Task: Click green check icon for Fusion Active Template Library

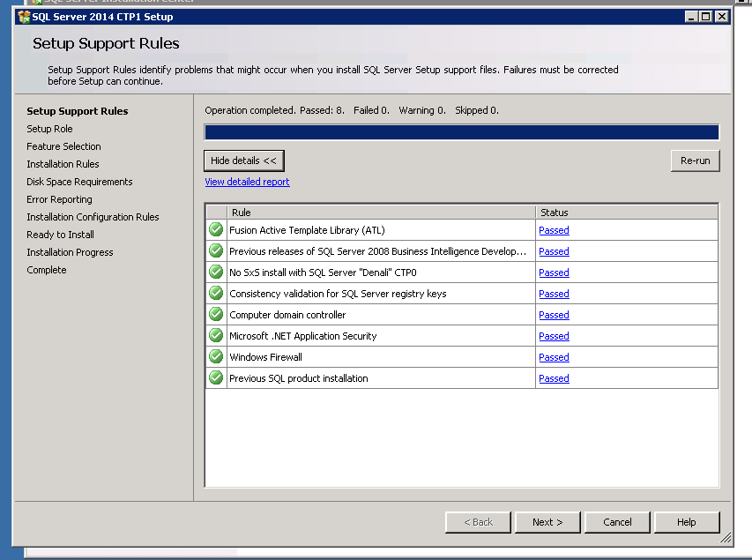Action: 216,230
